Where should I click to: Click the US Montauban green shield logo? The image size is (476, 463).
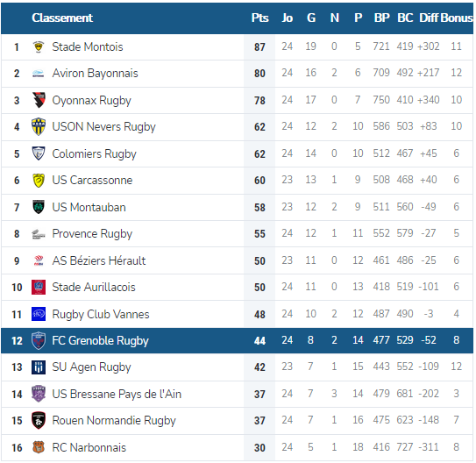[x=39, y=207]
